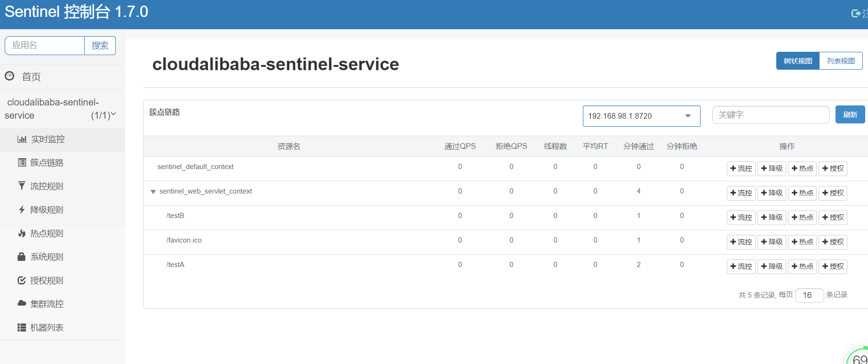Click the logout icon in the header
This screenshot has height=364, width=868.
(856, 14)
